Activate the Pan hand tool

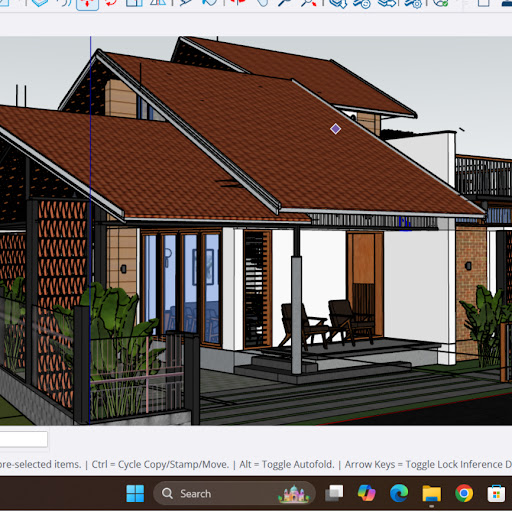263,3
